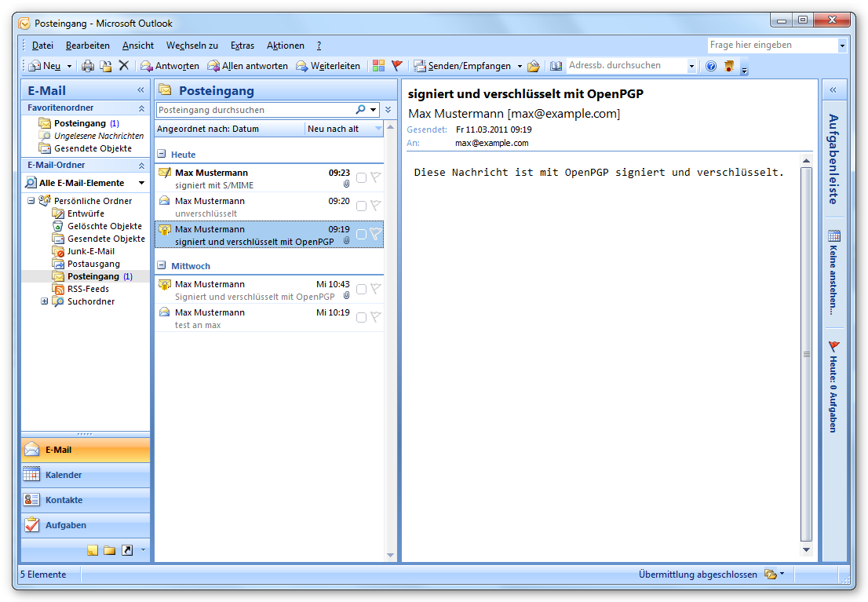The width and height of the screenshot is (868, 602).
Task: Select the Delete icon on the toolbar
Action: point(124,65)
